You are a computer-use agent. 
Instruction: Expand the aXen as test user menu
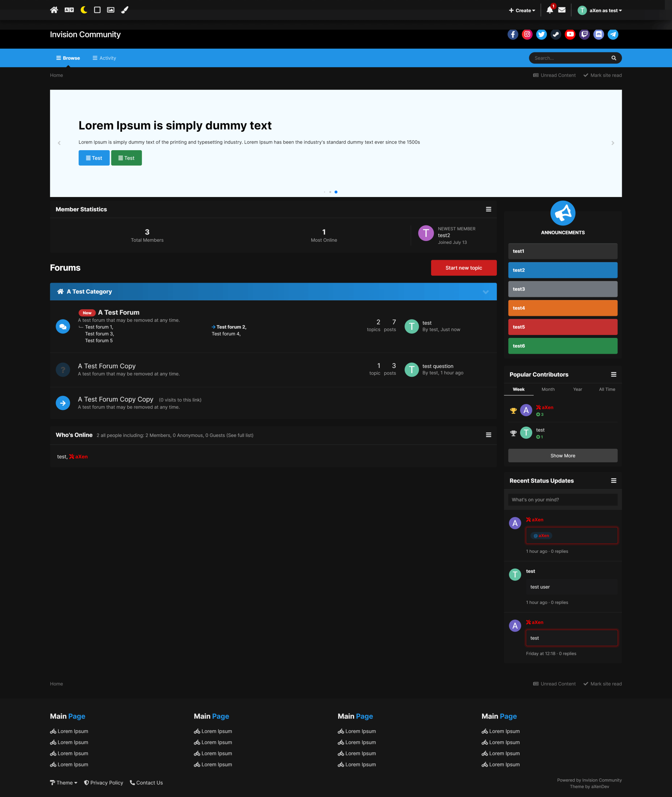600,10
